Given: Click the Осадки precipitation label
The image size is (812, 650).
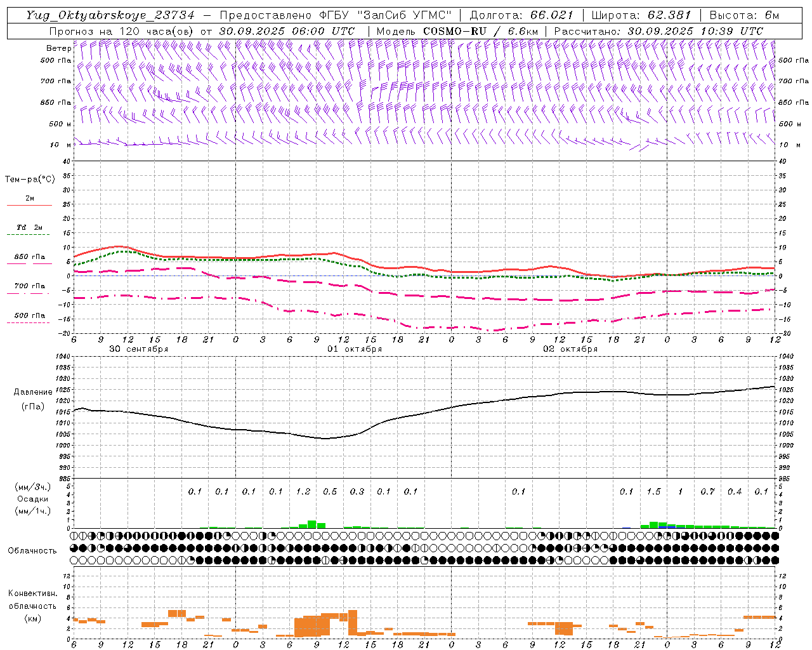Looking at the screenshot, I should coord(32,499).
